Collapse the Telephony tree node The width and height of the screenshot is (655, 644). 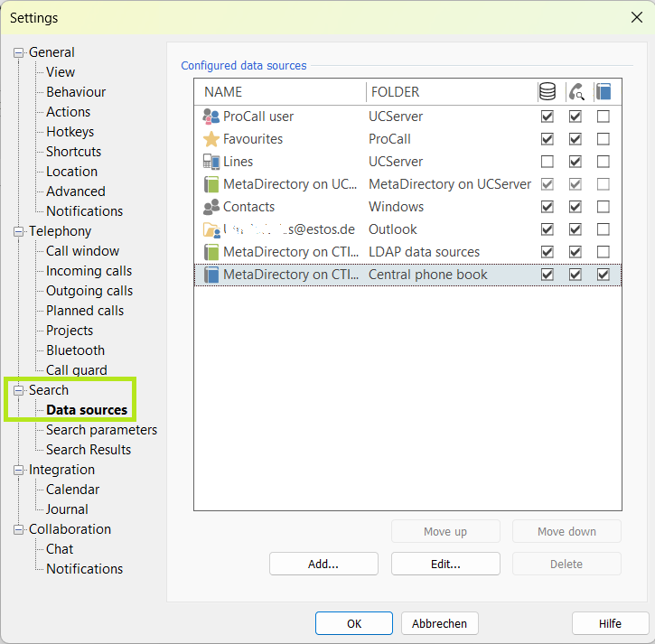click(19, 231)
